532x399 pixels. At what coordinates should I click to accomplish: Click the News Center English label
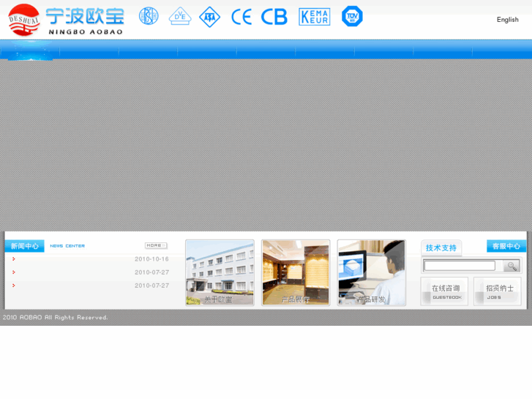tap(67, 246)
